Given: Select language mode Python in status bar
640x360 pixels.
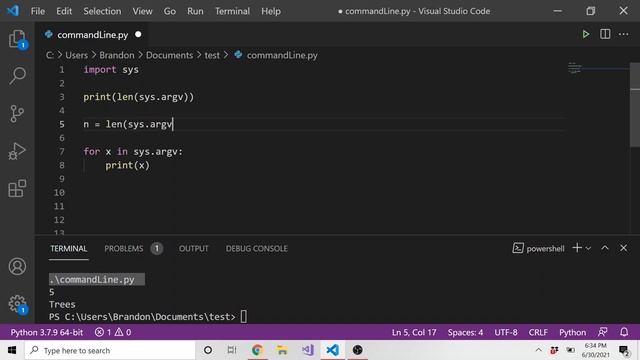Looking at the screenshot, I should (x=572, y=332).
